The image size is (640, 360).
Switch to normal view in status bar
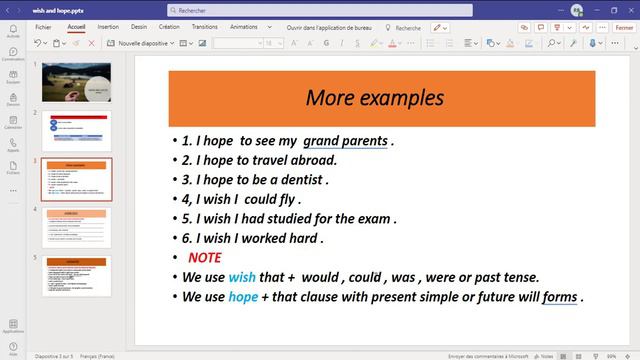pyautogui.click(x=563, y=356)
